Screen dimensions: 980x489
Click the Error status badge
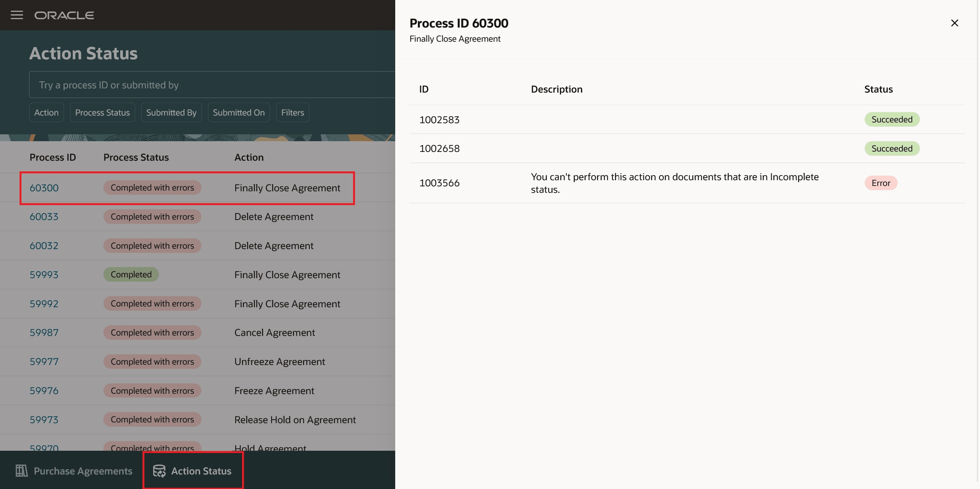[x=880, y=183]
